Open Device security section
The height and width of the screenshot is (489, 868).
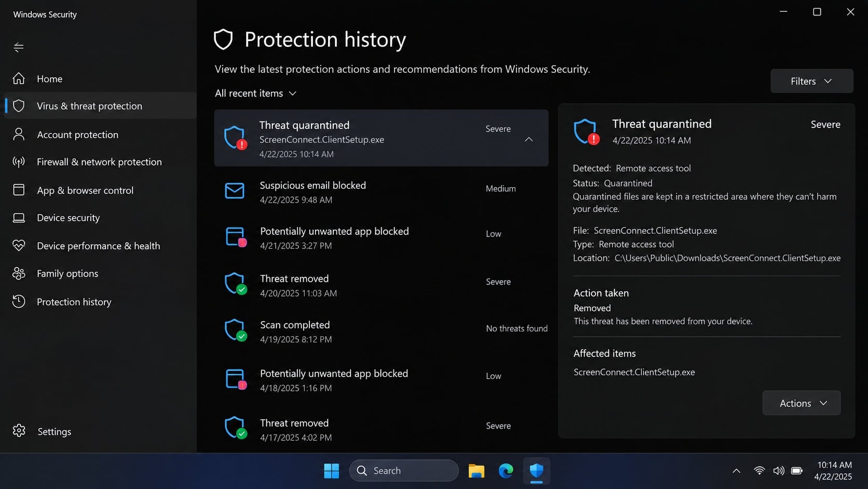click(x=100, y=218)
